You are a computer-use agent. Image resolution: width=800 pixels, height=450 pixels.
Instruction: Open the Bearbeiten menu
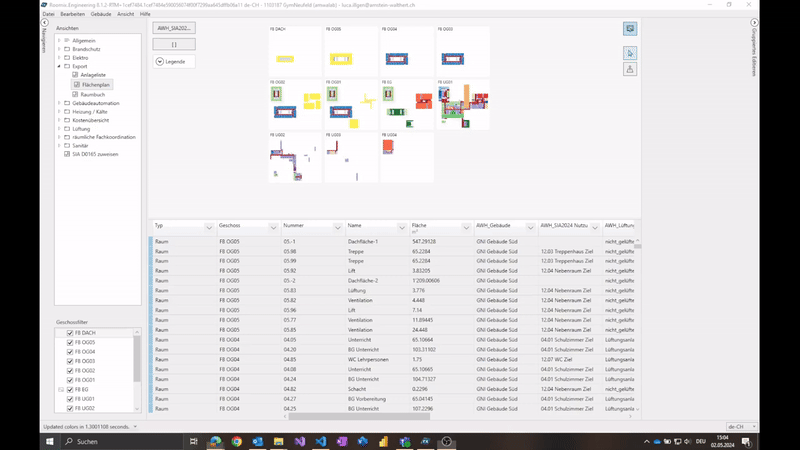tap(72, 14)
